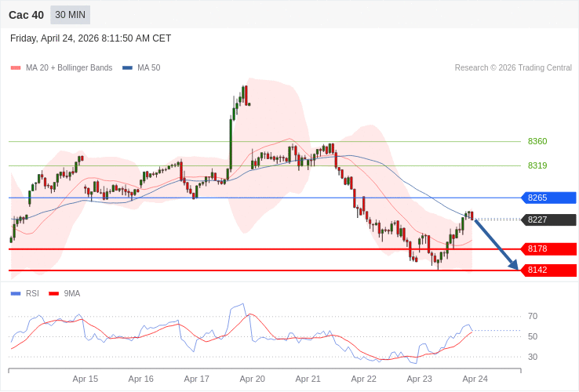Click the 9MA red legend marker
The image size is (579, 392).
coord(53,294)
